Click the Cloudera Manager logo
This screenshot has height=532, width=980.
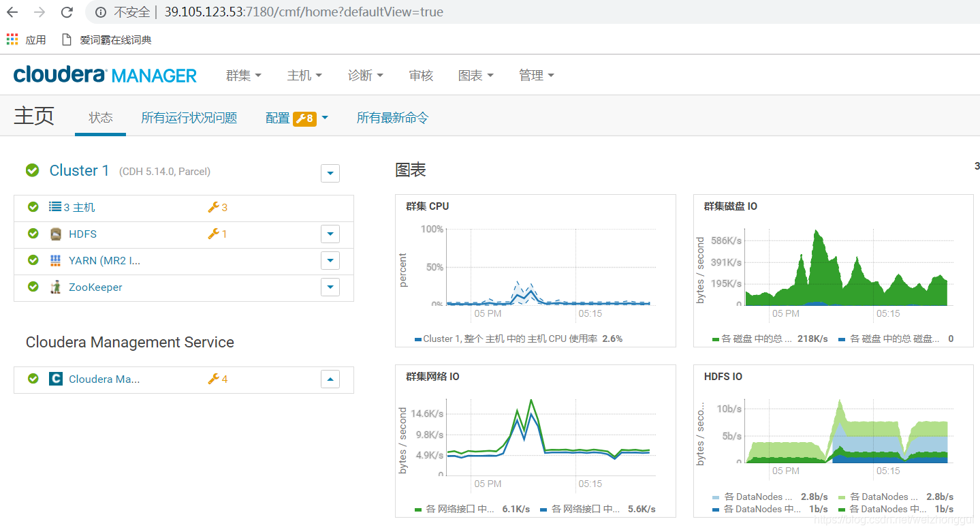[x=105, y=75]
